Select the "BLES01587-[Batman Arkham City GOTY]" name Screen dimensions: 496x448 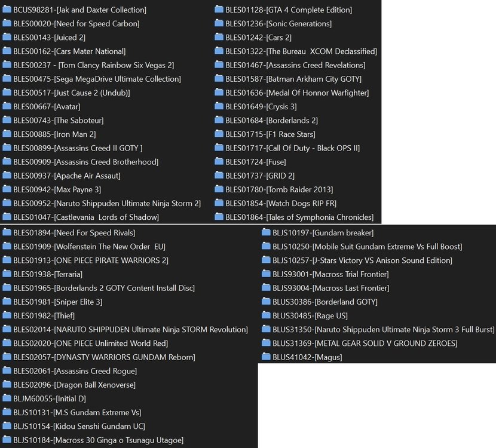tap(293, 79)
